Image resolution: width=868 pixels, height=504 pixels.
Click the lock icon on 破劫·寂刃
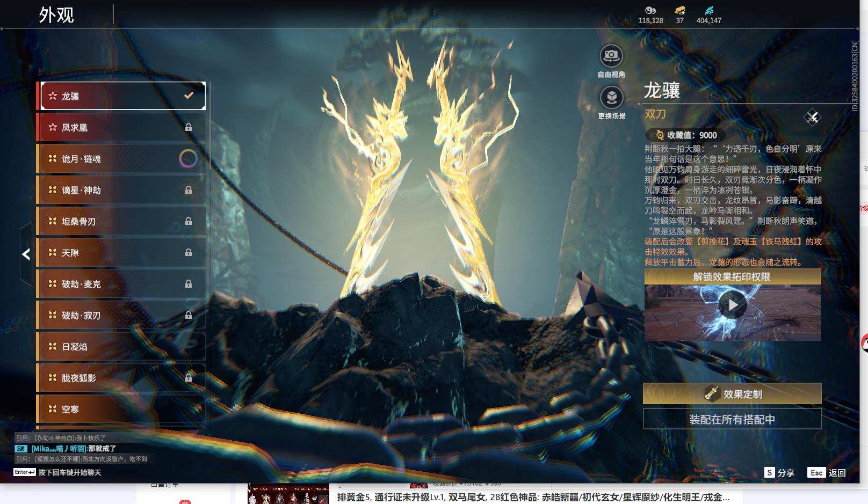tap(189, 315)
